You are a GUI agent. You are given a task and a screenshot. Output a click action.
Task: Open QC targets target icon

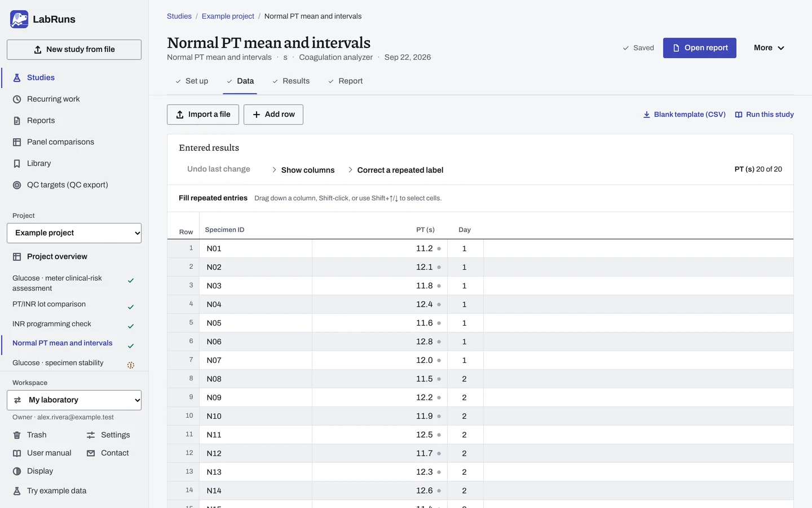point(17,185)
